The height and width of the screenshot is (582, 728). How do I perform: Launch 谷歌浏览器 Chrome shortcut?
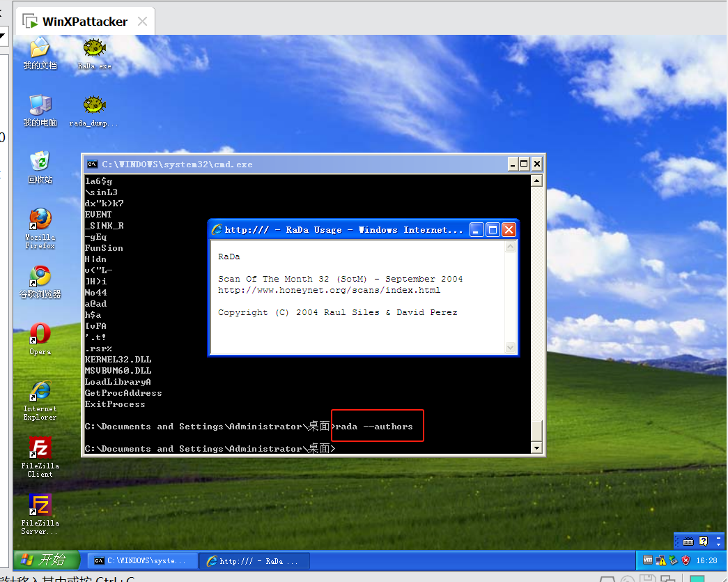point(40,282)
